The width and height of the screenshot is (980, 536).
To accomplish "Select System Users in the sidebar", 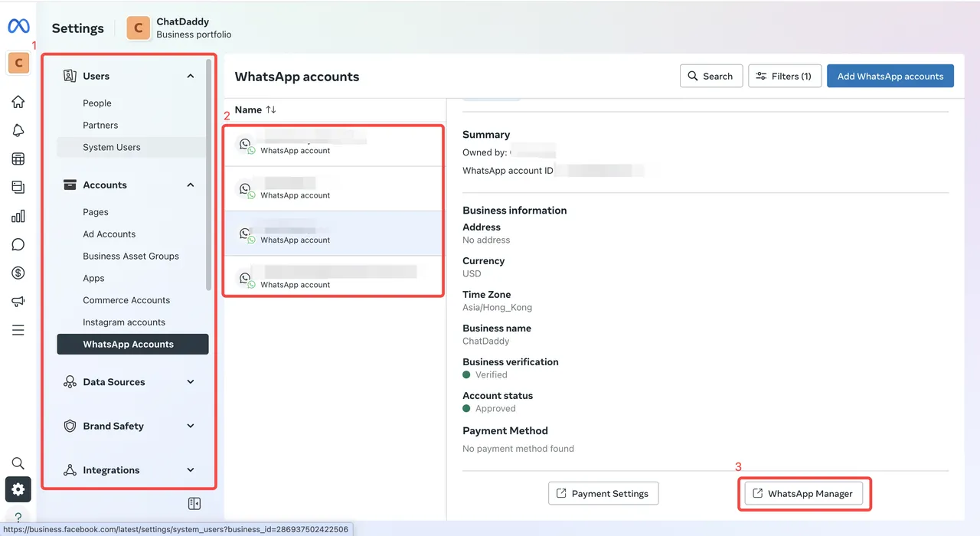I will [112, 147].
